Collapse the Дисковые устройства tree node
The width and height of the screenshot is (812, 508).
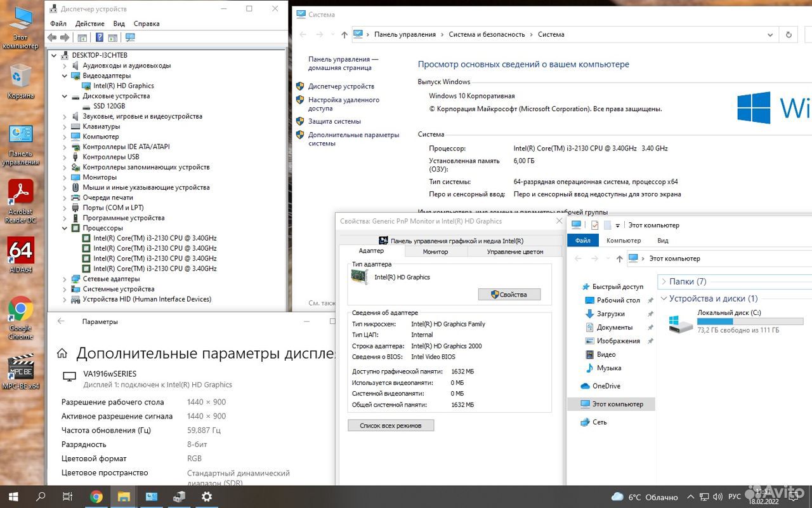65,96
